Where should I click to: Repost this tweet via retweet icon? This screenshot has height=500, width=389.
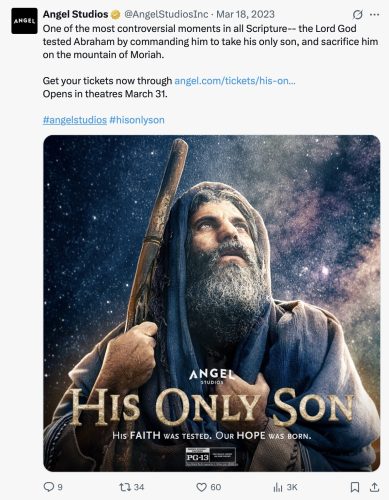point(125,487)
